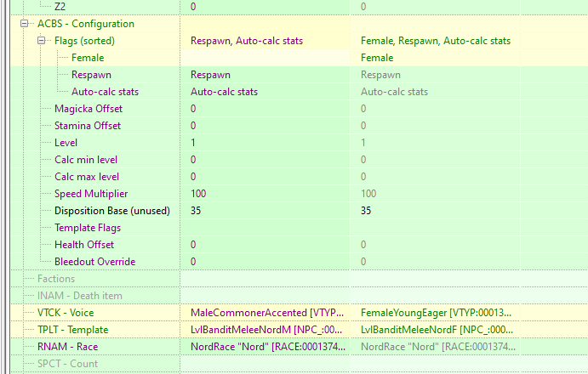Select the Magicka Offset row label
588x374 pixels.
[x=88, y=109]
